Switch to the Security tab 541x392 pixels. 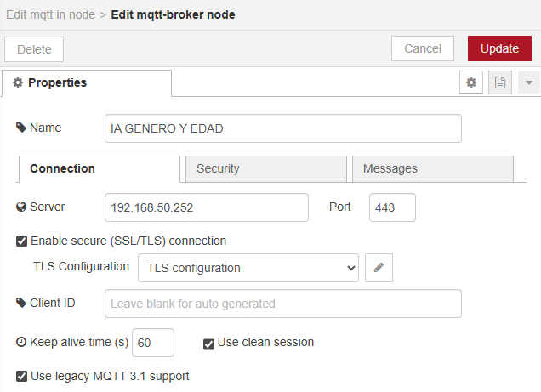click(266, 168)
